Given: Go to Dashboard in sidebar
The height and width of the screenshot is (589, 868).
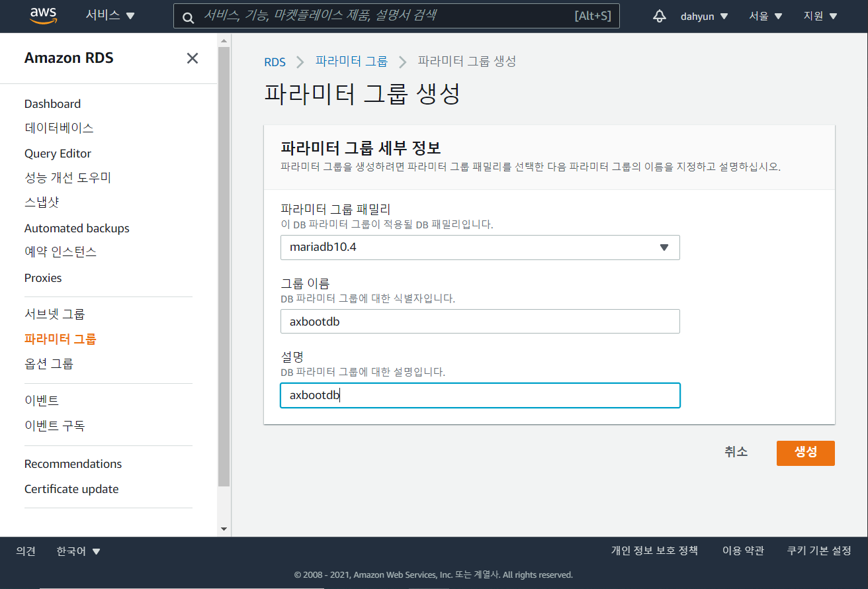Looking at the screenshot, I should coord(52,104).
